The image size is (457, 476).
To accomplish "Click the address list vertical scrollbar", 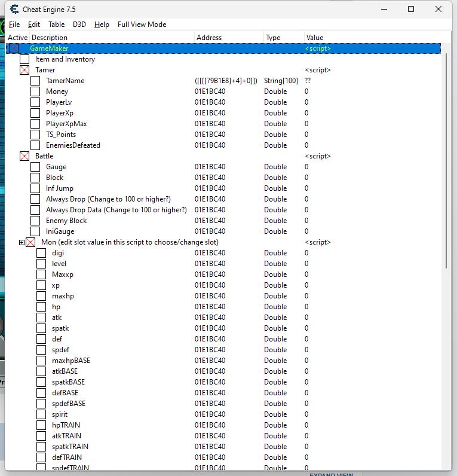I will tap(446, 161).
